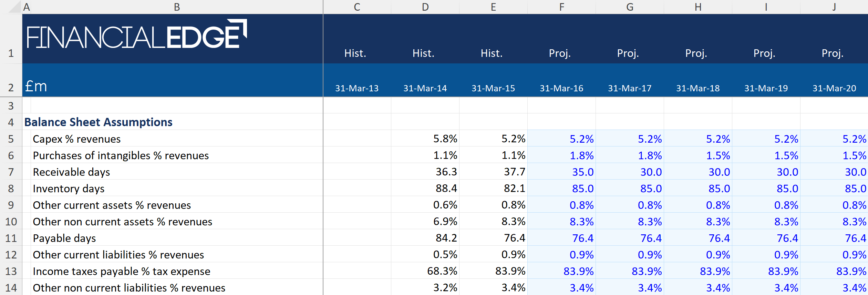Select Receivable days projection 35.0
868x295 pixels.
pyautogui.click(x=561, y=172)
